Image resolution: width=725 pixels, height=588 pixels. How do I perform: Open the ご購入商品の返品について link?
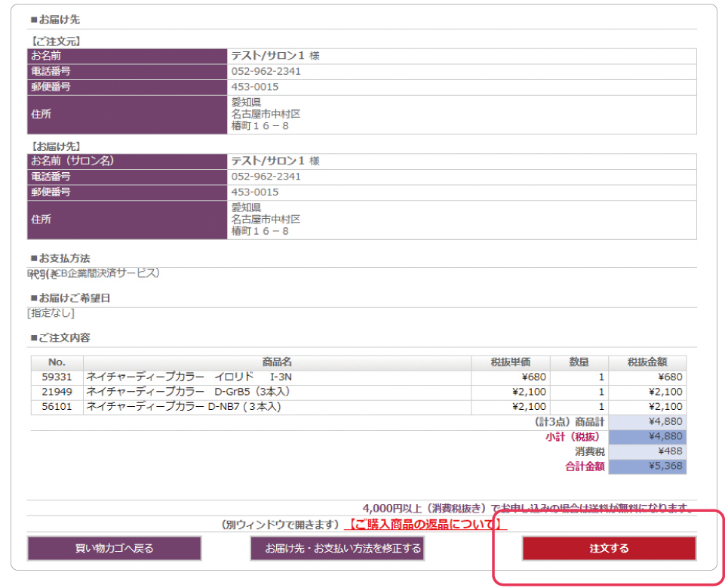click(x=425, y=524)
